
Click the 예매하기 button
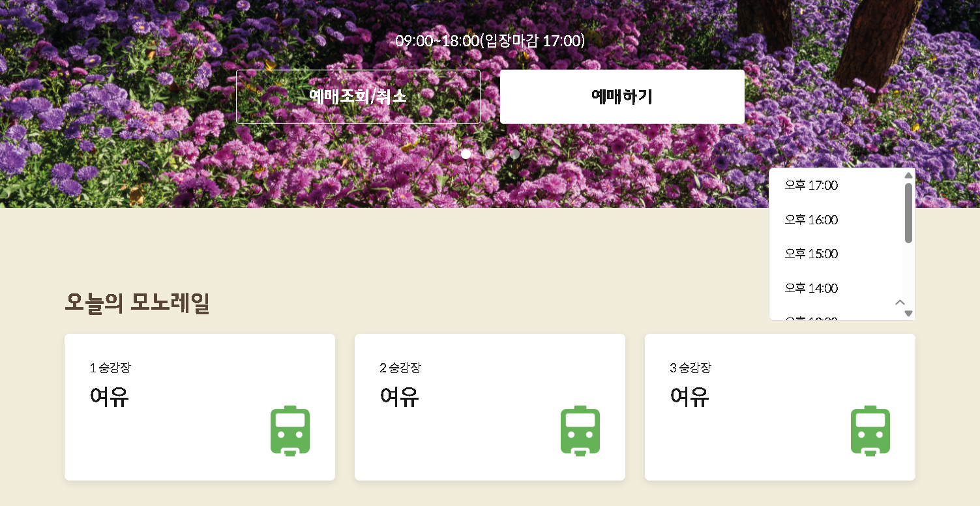tap(622, 97)
